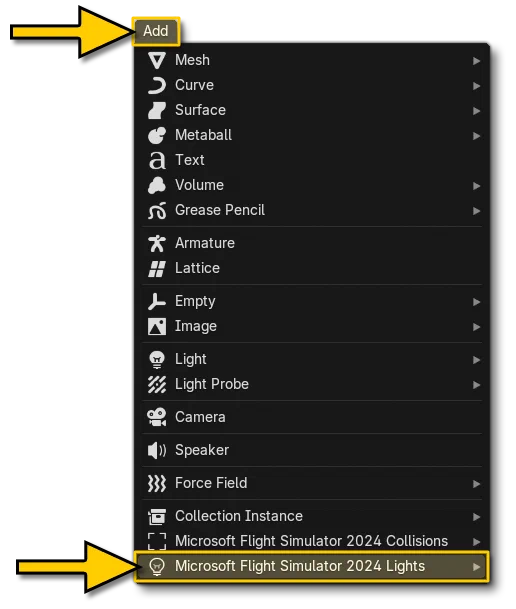Choose the Armature entry label

click(205, 243)
